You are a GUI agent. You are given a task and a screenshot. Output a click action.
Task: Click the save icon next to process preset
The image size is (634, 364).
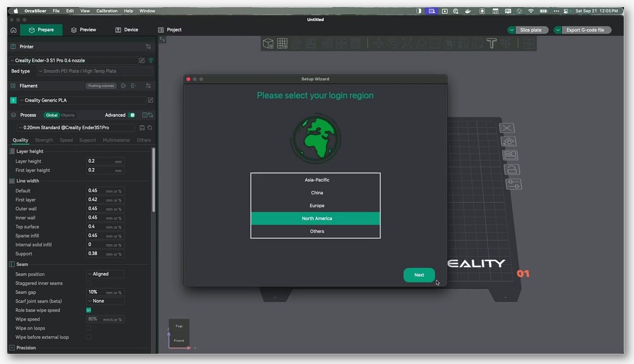(142, 128)
